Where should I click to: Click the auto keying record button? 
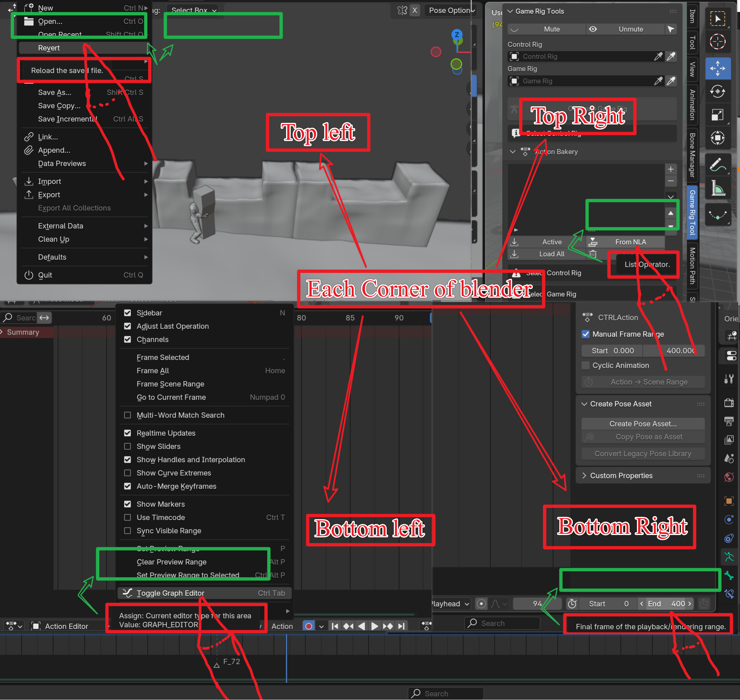[309, 626]
